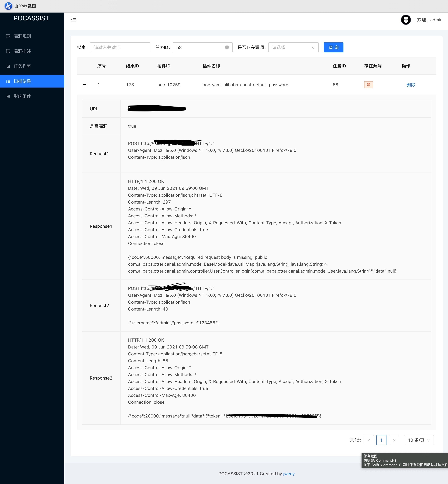Clear the 任务ID field with X icon

pyautogui.click(x=227, y=48)
